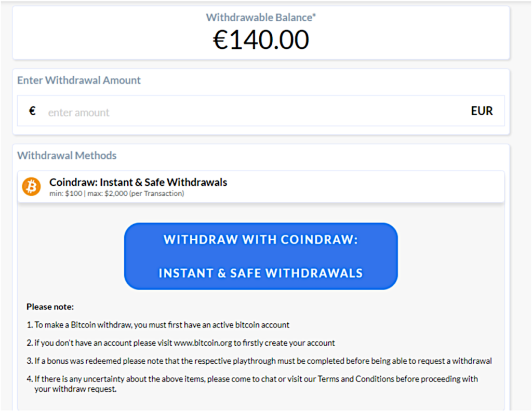Select the Coindraw: Instant & Safe Withdrawals method

pyautogui.click(x=138, y=182)
